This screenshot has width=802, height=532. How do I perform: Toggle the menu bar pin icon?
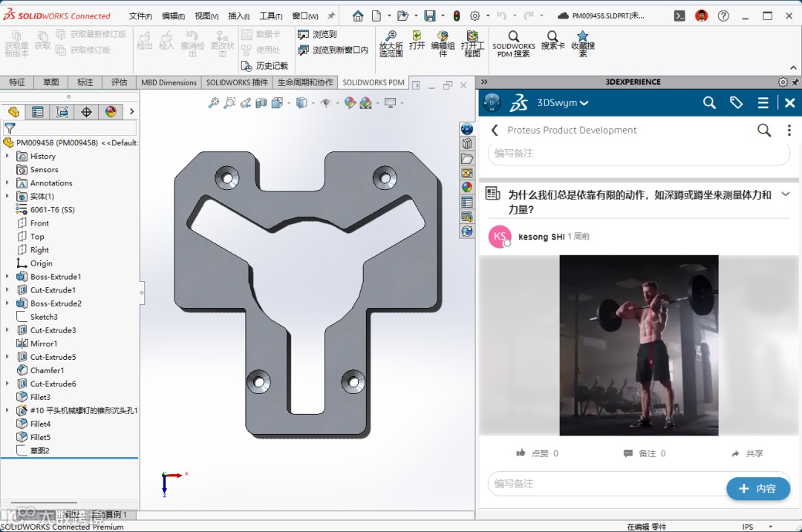[x=331, y=16]
